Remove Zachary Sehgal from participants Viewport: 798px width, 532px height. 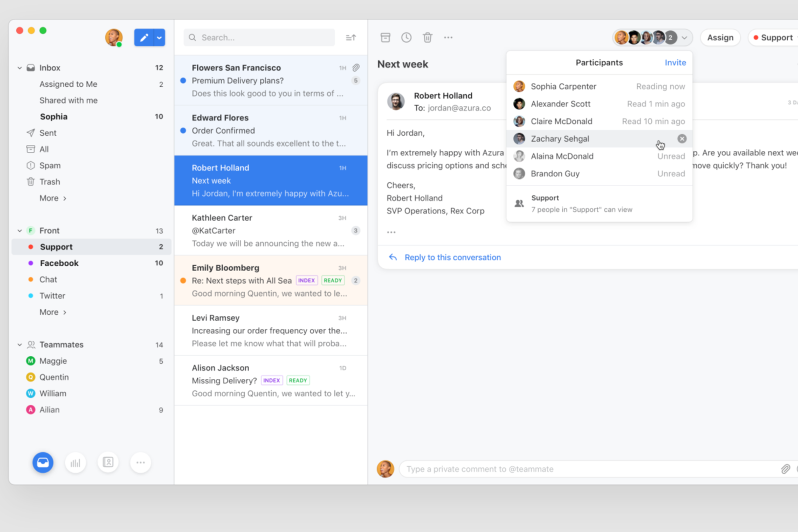682,139
